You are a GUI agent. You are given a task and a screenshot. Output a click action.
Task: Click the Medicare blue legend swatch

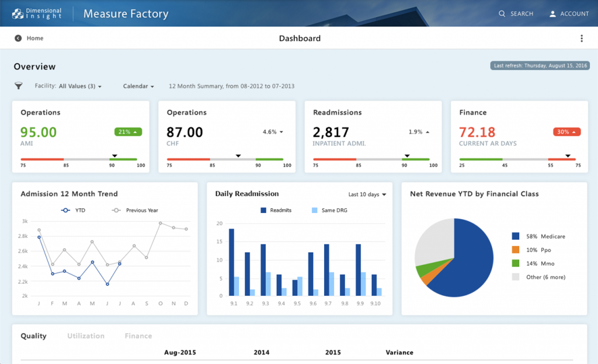515,236
